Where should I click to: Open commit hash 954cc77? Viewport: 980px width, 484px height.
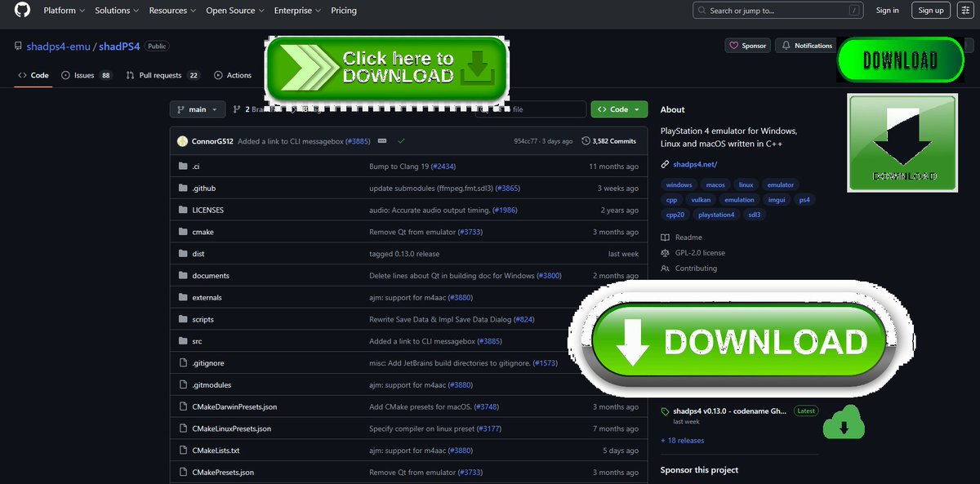pyautogui.click(x=525, y=141)
